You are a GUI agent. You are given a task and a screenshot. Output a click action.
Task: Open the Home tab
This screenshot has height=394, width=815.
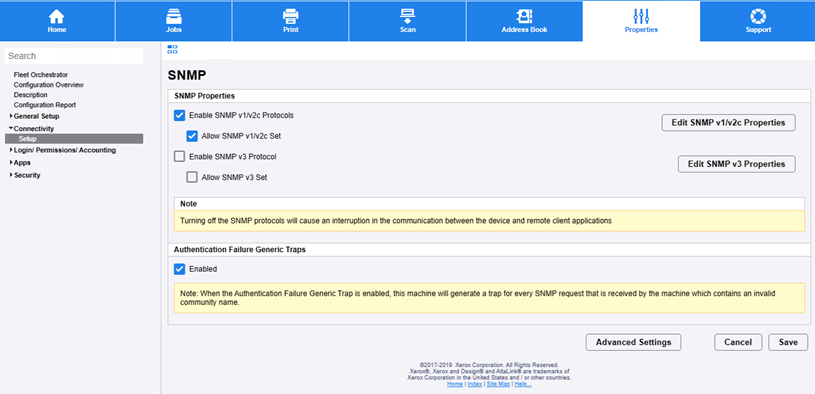[57, 21]
